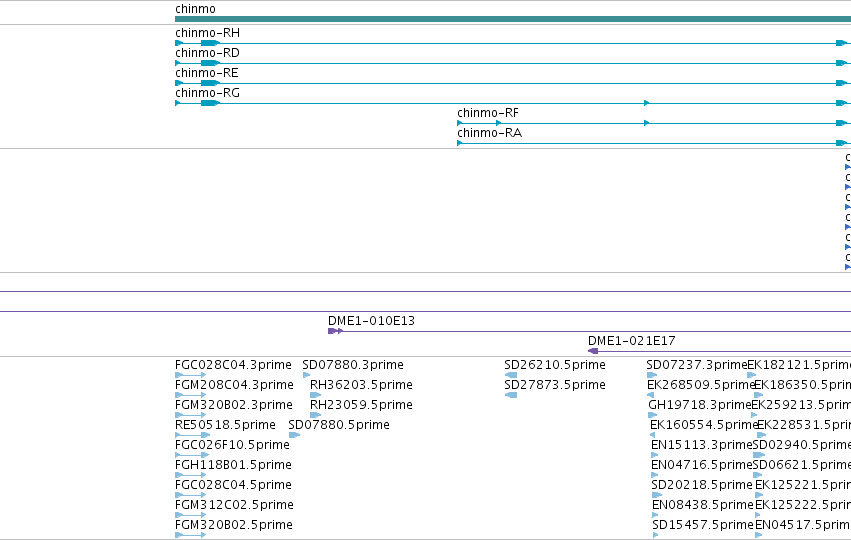Click the DME1-021E17 purple arrow glyph
Screen dimensions: 851x540
(593, 351)
